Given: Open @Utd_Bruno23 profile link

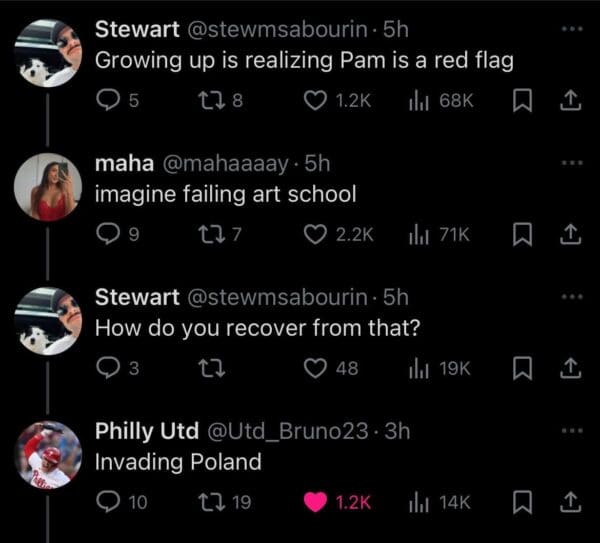Looking at the screenshot, I should click(x=288, y=431).
